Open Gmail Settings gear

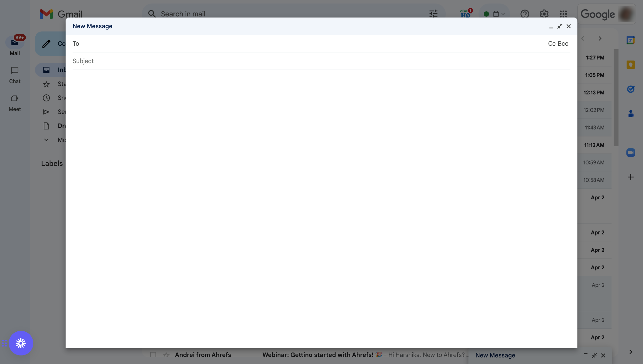[544, 14]
